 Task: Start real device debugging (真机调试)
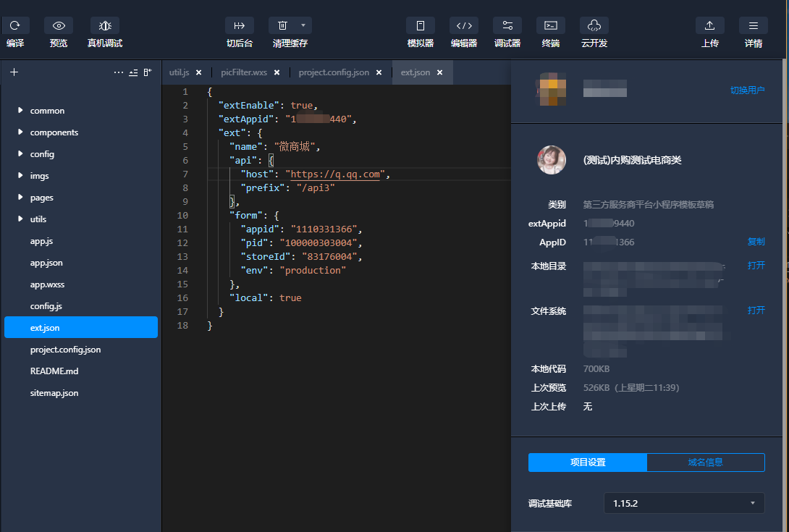pyautogui.click(x=105, y=25)
